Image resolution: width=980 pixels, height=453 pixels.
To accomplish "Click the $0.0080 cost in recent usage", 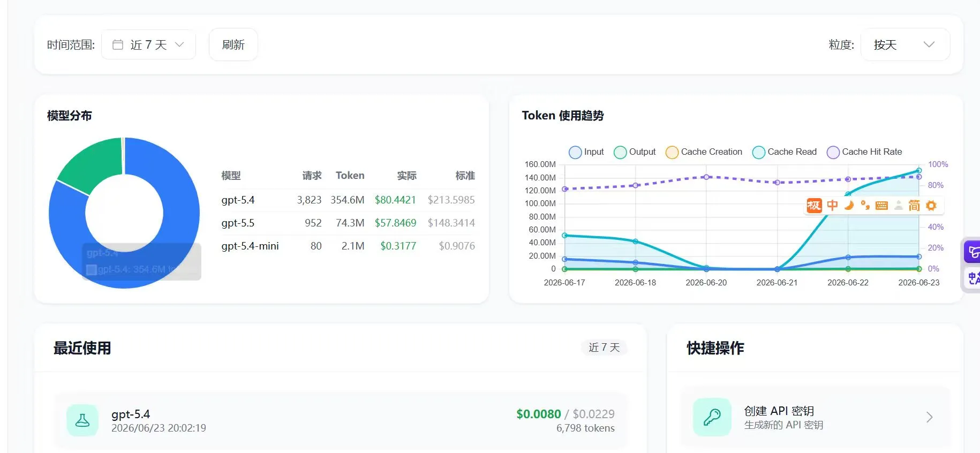I will click(538, 414).
